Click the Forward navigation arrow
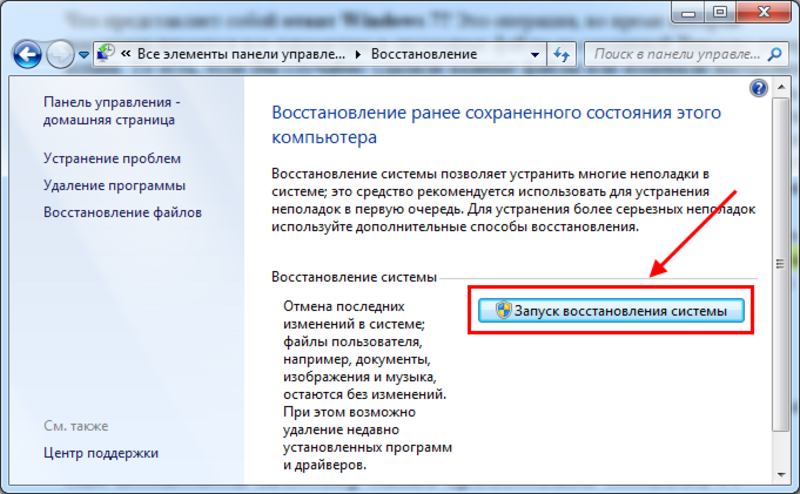 point(60,54)
